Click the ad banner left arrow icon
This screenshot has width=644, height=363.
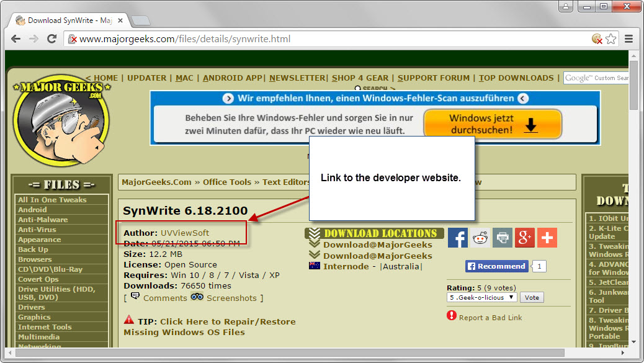pyautogui.click(x=523, y=99)
